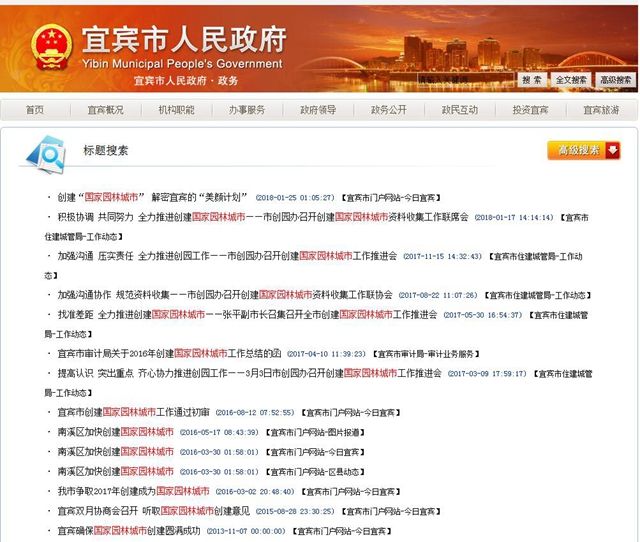This screenshot has height=542, width=640.
Task: Click timestamp 2015-08-28 23:30:25
Action: point(295,511)
